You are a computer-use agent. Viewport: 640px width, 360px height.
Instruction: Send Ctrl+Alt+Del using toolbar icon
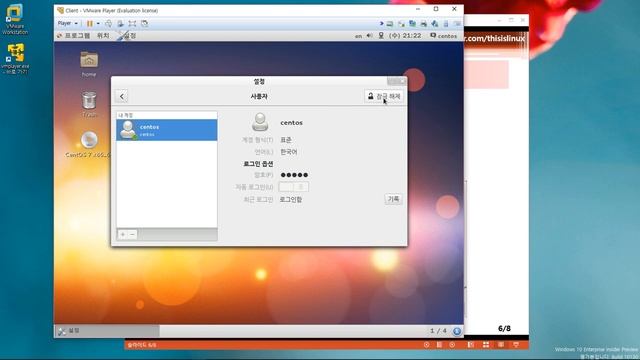tap(109, 24)
